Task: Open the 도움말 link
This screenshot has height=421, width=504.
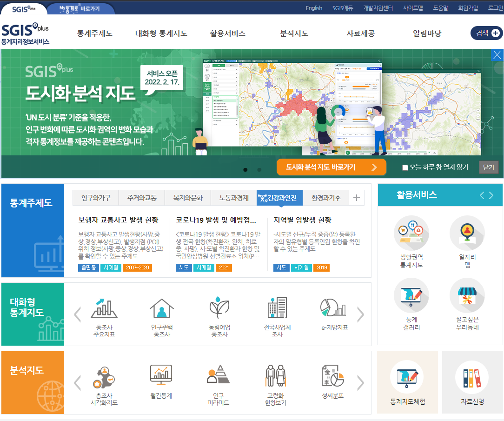Action: 440,8
